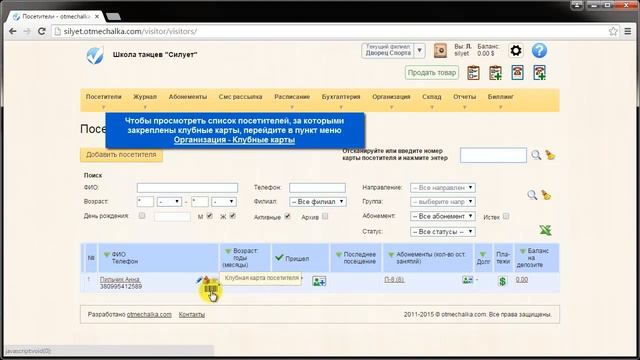Reload the page in browser
The image size is (640, 360).
pos(42,31)
